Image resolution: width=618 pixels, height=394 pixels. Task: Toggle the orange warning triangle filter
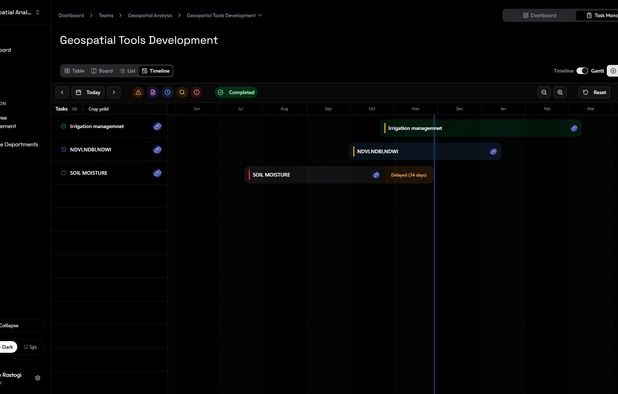138,92
